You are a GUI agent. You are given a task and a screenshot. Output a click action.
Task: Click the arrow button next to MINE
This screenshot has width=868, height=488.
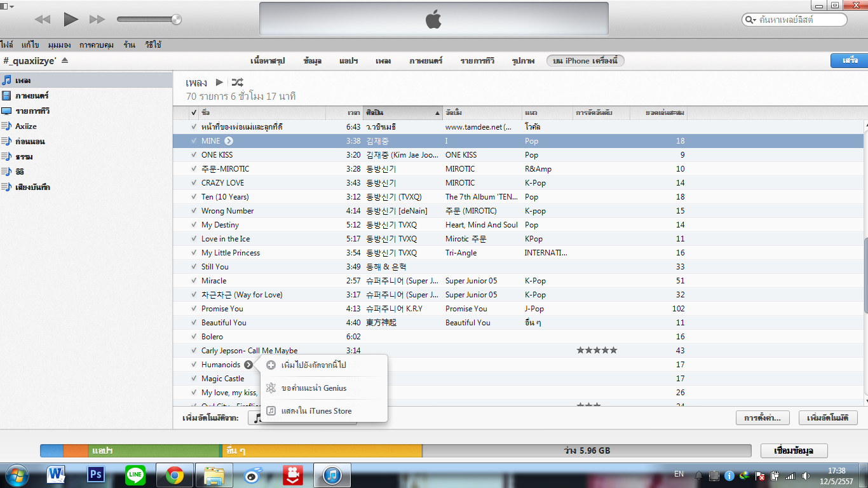tap(229, 141)
